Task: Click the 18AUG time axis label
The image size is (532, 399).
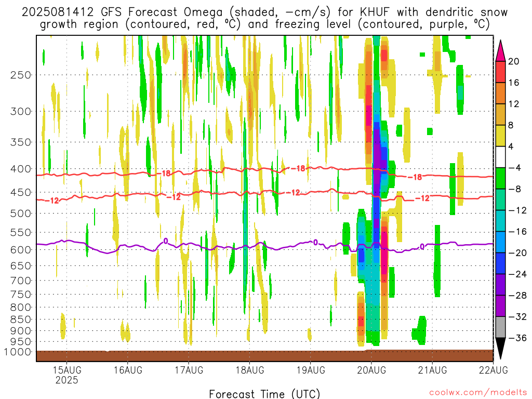Action: coord(250,370)
